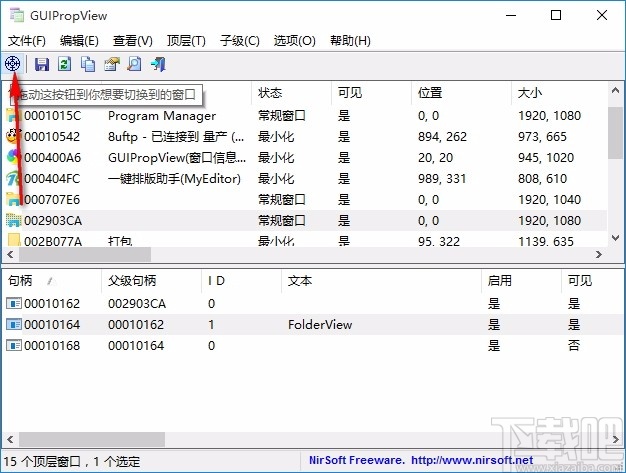626x473 pixels.
Task: Sort child list by 父级句柄 column header
Action: tap(152, 281)
